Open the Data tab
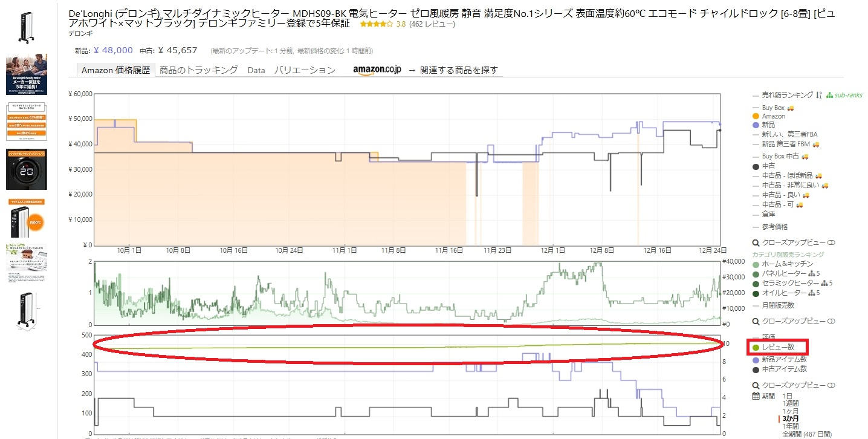Screen dimensions: 868x439 [256, 70]
